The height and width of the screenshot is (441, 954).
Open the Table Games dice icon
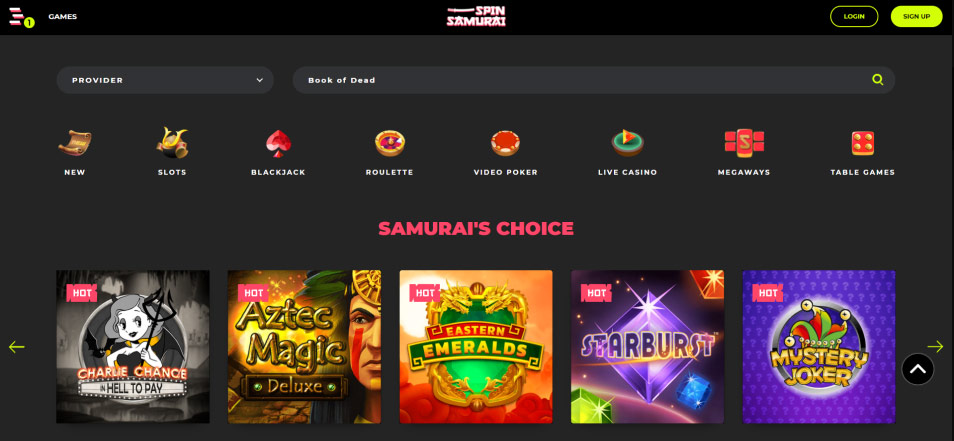pos(863,143)
